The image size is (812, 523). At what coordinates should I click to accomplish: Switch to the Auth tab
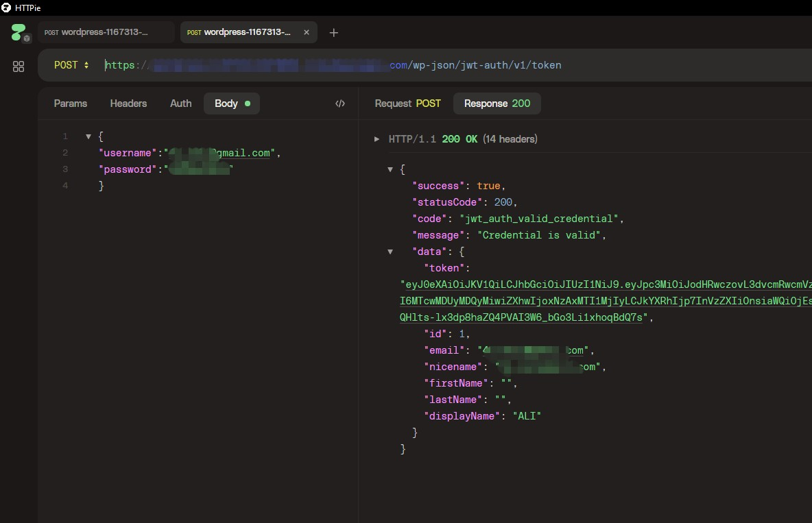pyautogui.click(x=181, y=104)
